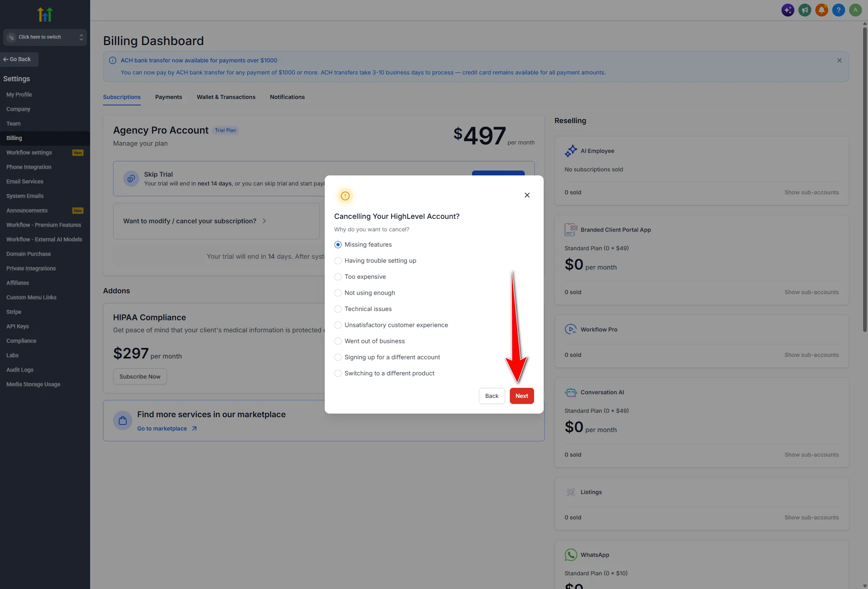Open the user avatar 'A' menu
868x589 pixels.
855,10
